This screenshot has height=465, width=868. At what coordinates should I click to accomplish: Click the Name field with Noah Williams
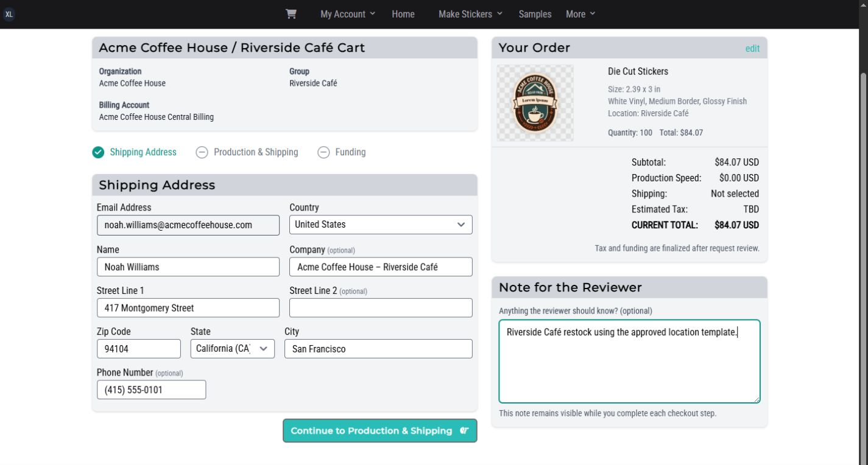pyautogui.click(x=188, y=267)
